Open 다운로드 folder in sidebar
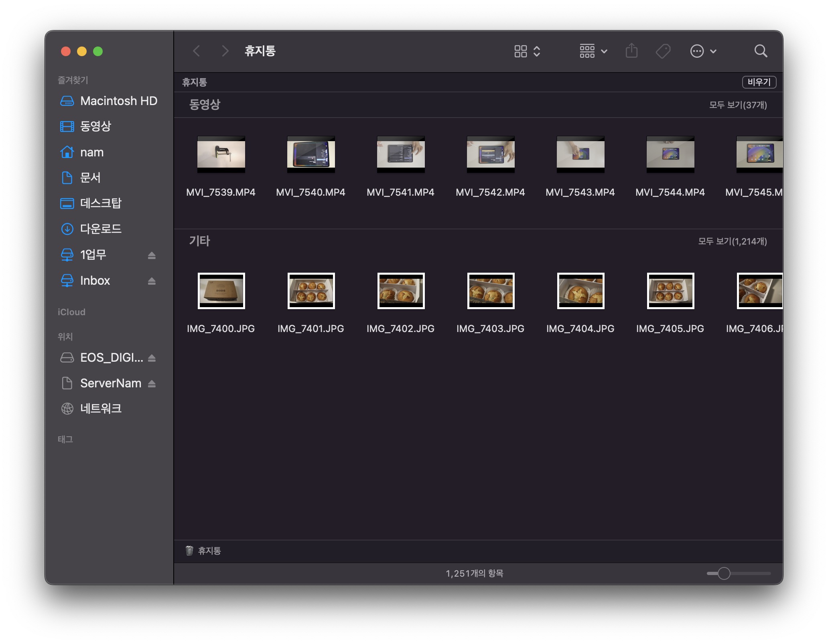The image size is (828, 644). point(100,229)
